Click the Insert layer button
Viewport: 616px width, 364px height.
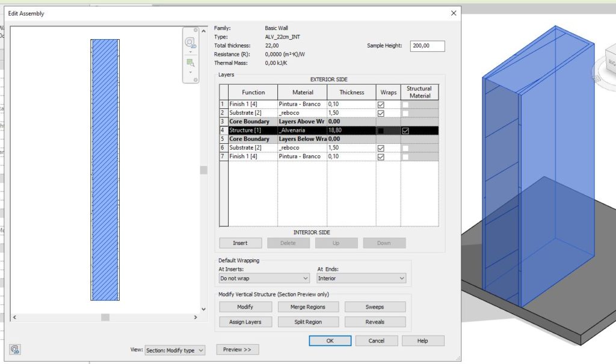[241, 243]
